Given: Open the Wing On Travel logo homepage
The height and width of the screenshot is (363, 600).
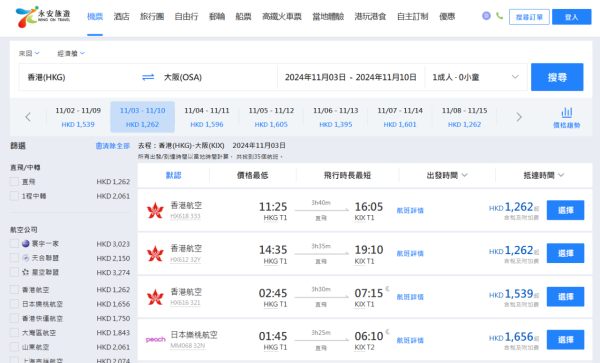Looking at the screenshot, I should (x=43, y=16).
